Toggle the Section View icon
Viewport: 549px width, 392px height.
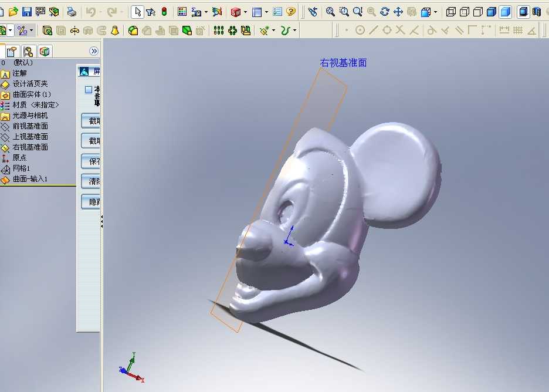[537, 12]
